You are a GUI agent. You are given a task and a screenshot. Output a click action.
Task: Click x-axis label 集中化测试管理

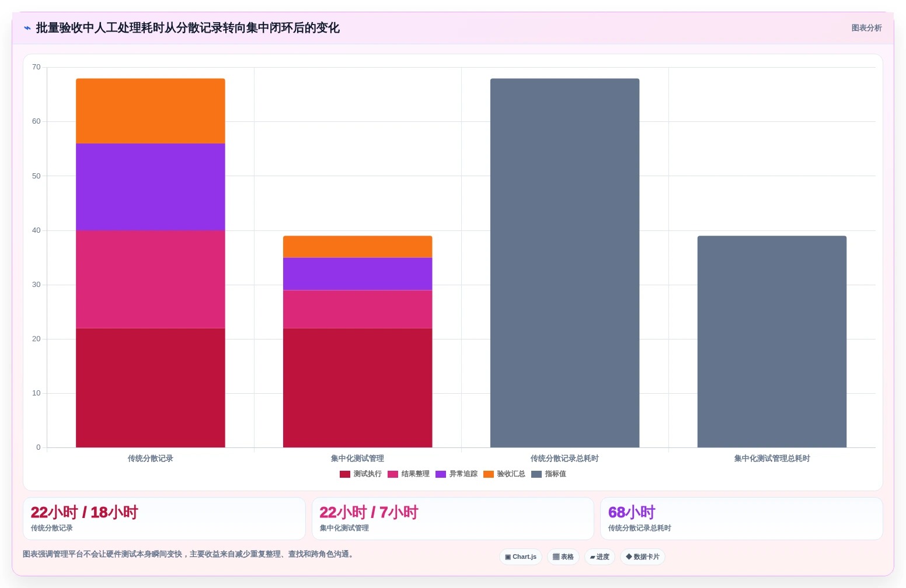[x=358, y=459]
